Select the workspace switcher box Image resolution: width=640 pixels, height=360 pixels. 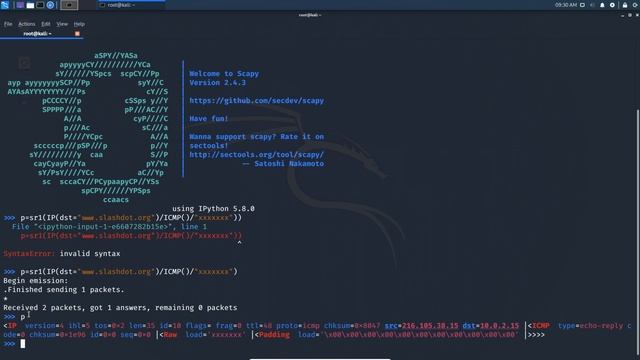(69, 5)
